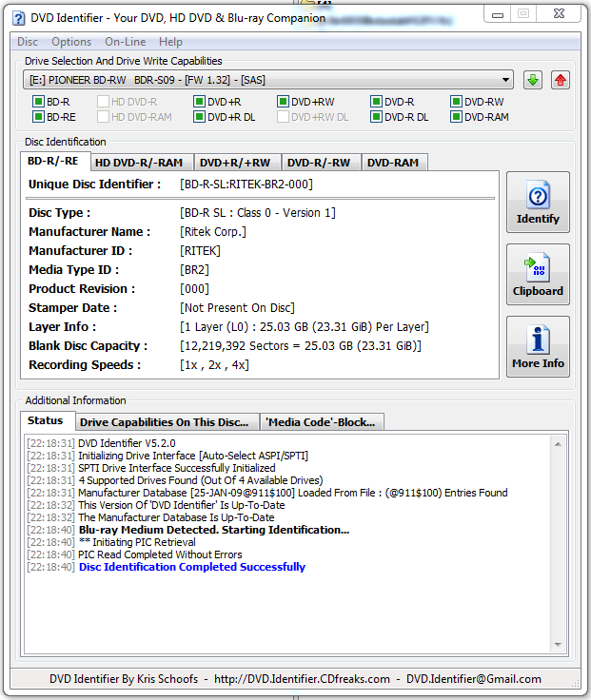
Task: Click log line 4 Supported Drives Found
Action: [201, 481]
